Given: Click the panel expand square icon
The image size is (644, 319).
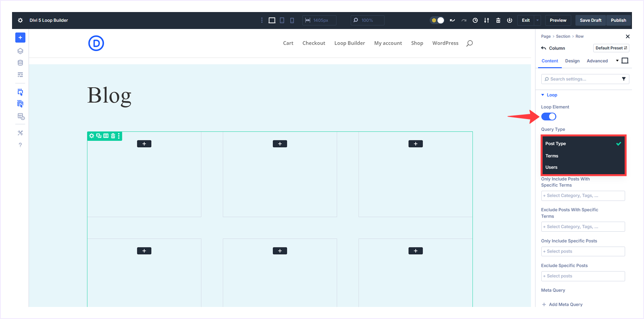Looking at the screenshot, I should 625,61.
